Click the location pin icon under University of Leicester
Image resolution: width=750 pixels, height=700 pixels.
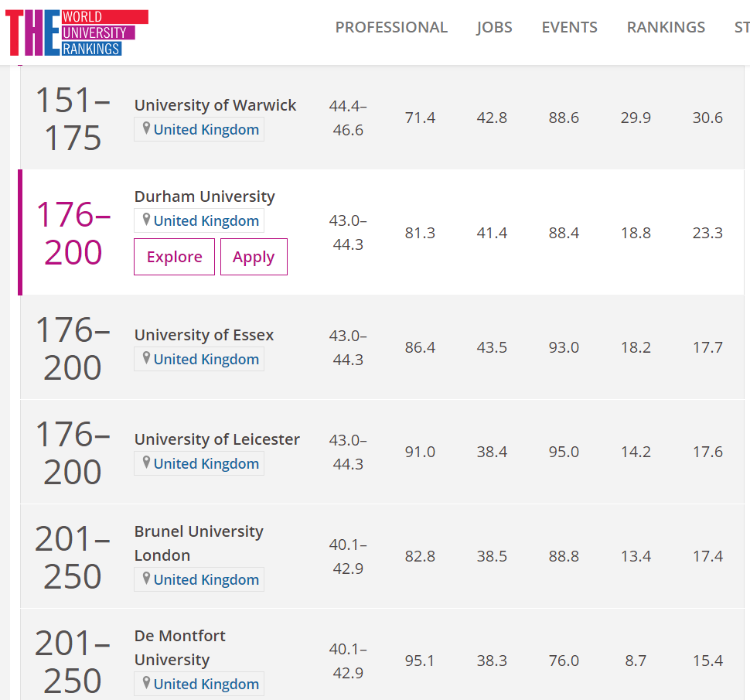145,463
